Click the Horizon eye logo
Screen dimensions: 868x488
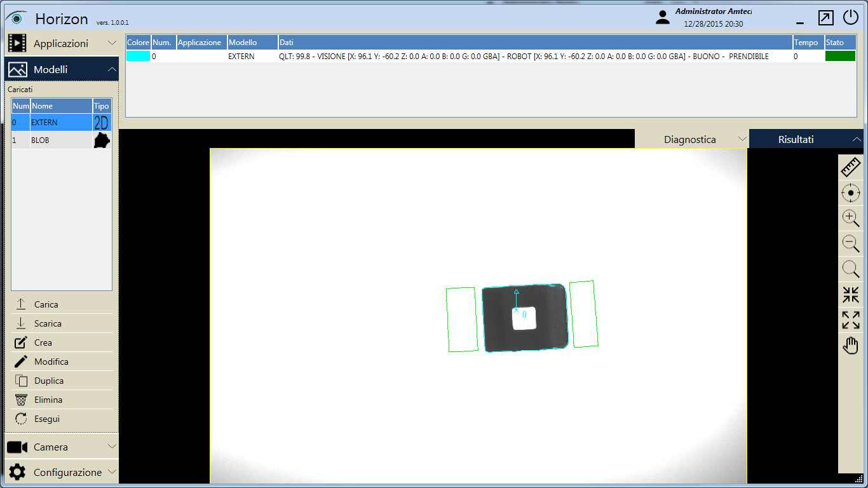[x=17, y=18]
